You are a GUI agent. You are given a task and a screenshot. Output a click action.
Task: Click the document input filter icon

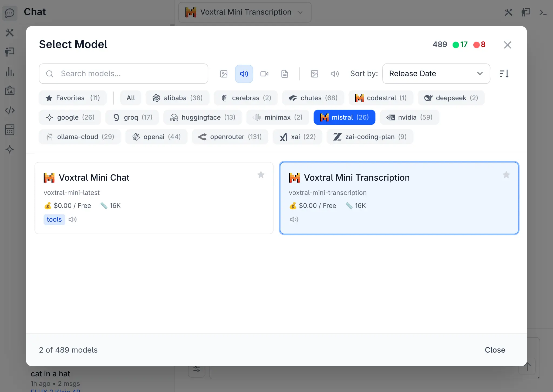click(x=285, y=74)
